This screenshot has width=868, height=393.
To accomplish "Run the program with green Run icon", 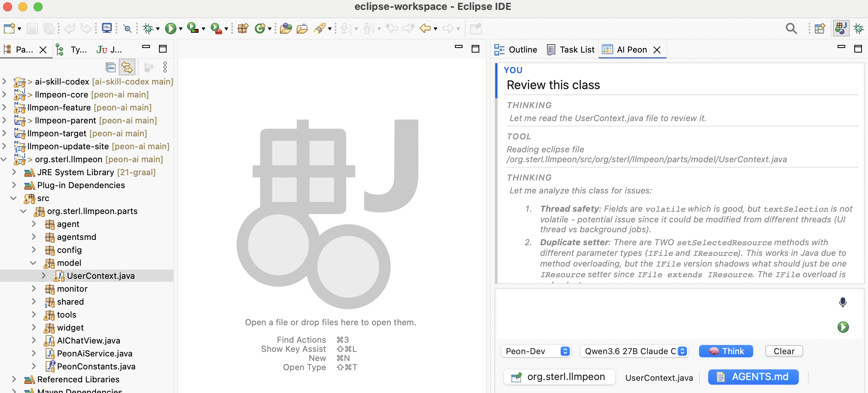I will tap(171, 28).
